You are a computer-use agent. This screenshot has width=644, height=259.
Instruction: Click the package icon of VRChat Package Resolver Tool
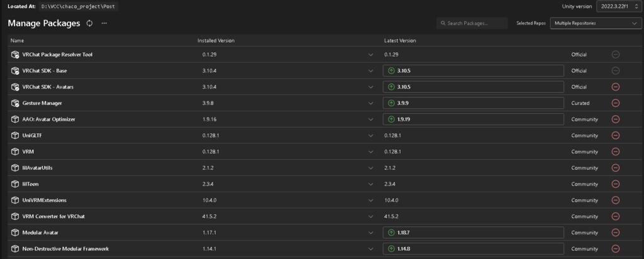click(15, 55)
